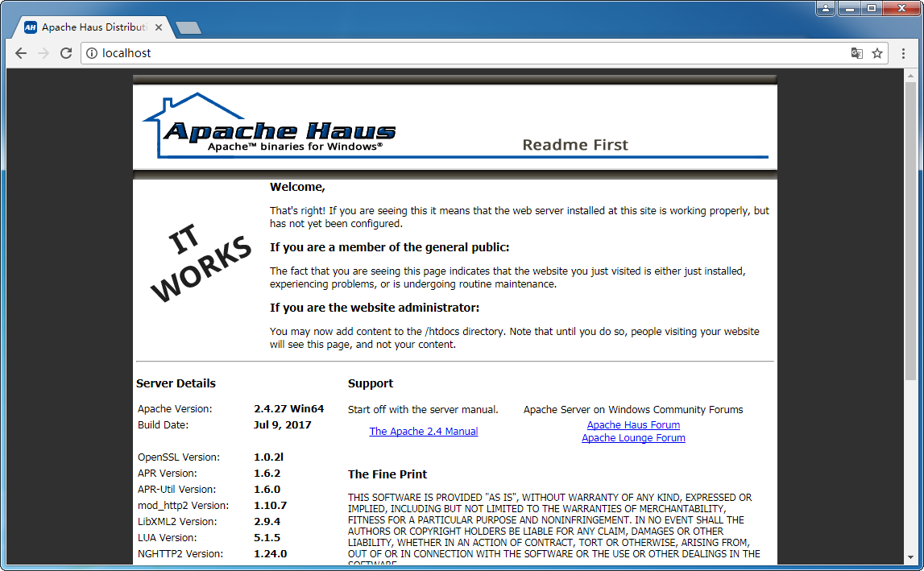
Task: Click the AH favicon on the tab
Action: [x=30, y=27]
